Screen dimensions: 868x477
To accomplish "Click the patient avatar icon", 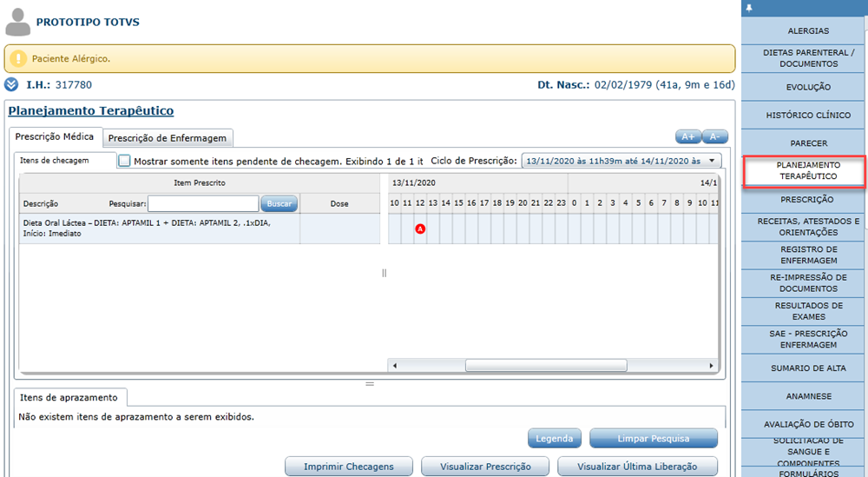I will tap(17, 23).
